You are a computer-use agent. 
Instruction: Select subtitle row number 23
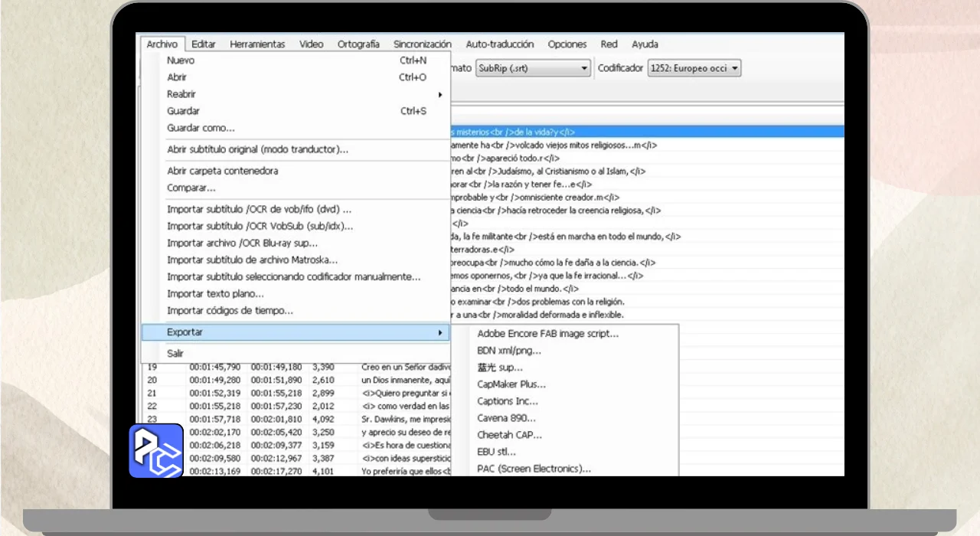pyautogui.click(x=152, y=420)
